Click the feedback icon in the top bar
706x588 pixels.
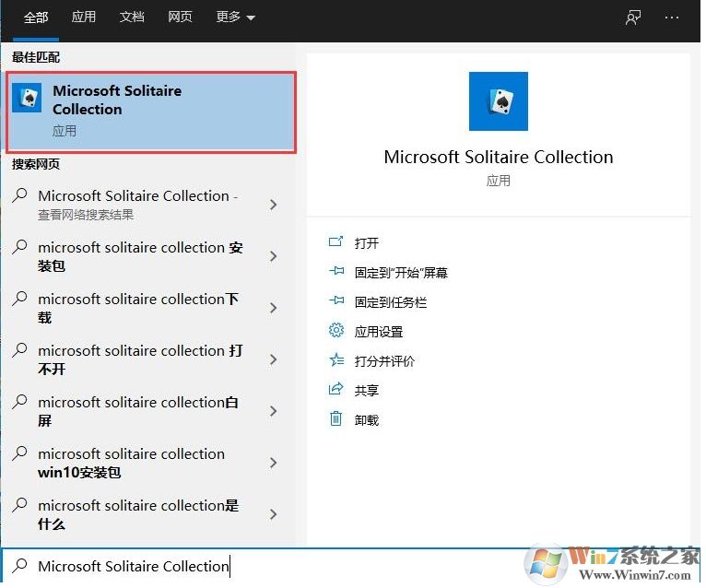[x=633, y=18]
